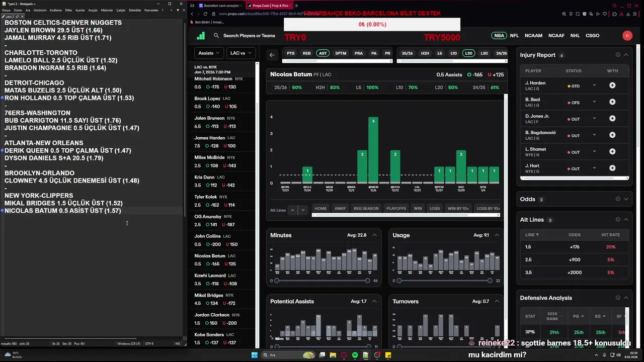
Task: Select the H2H range filter
Action: tap(425, 53)
